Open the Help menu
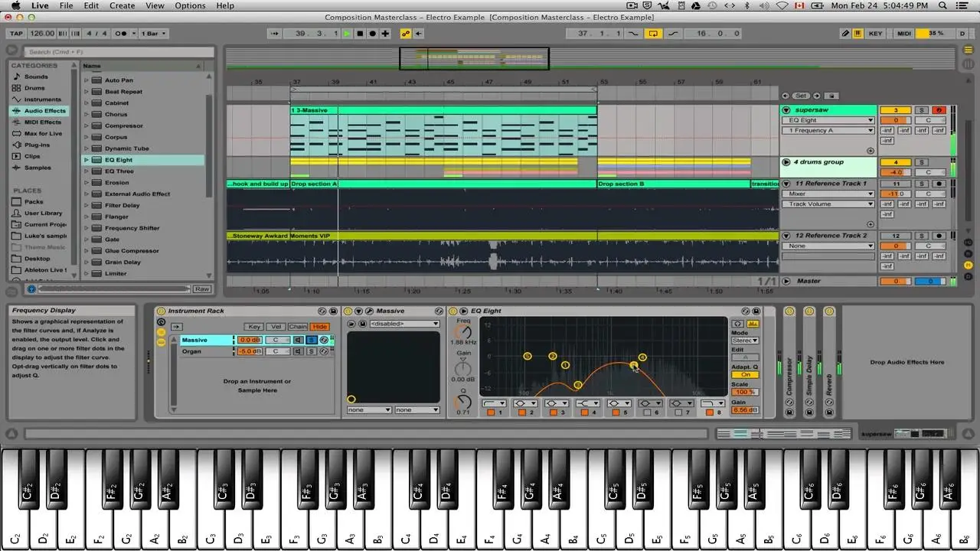This screenshot has height=551, width=980. point(225,5)
